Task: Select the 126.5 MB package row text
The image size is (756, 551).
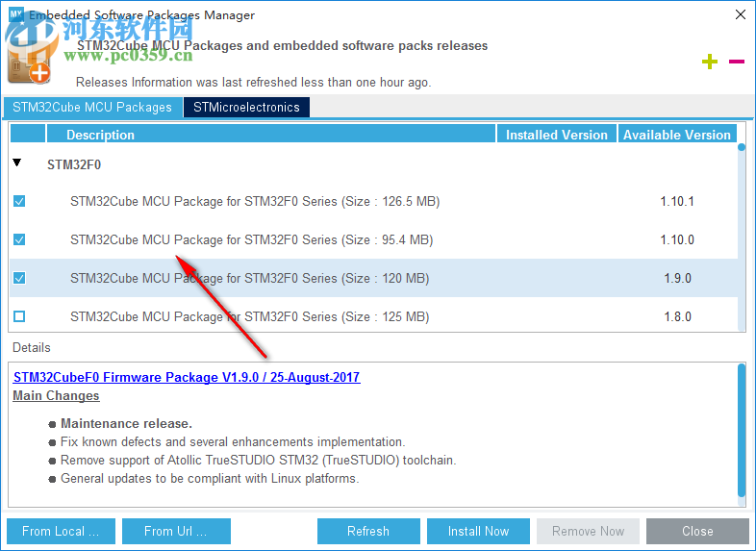Action: tap(255, 202)
